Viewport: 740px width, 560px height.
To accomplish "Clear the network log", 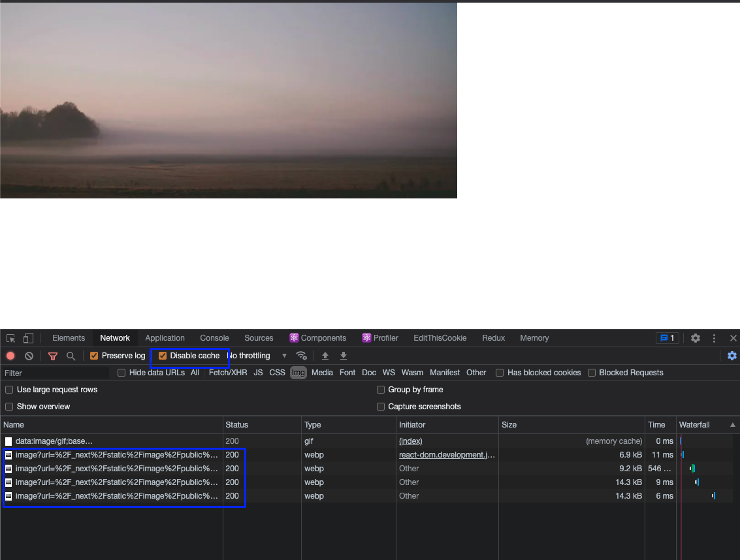I will (29, 356).
